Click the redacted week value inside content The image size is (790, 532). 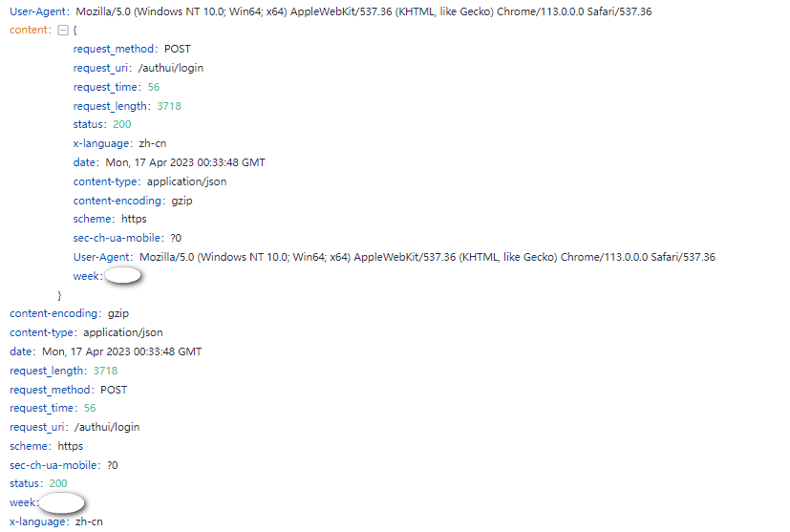(122, 276)
